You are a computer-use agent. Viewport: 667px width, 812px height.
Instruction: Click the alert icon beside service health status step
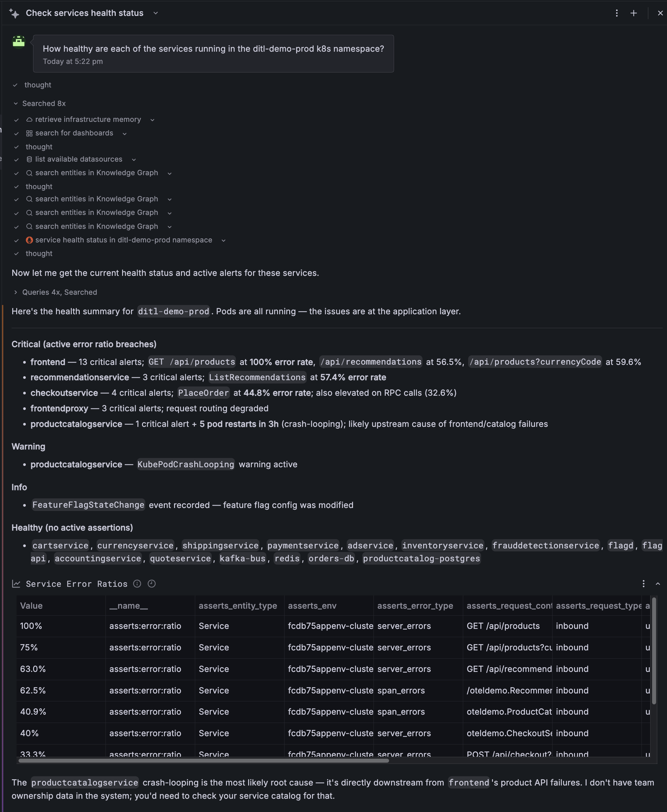[x=29, y=240]
